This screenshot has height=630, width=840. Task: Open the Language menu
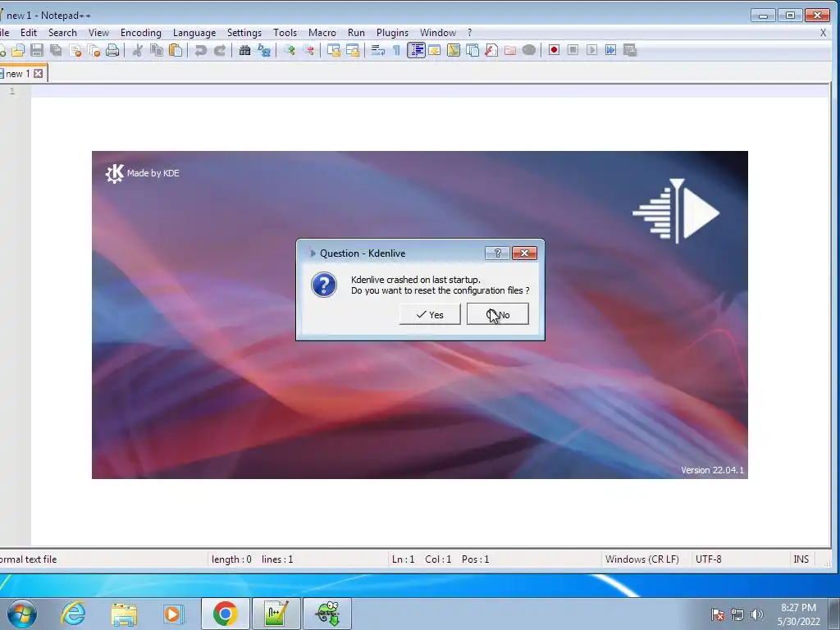tap(194, 33)
